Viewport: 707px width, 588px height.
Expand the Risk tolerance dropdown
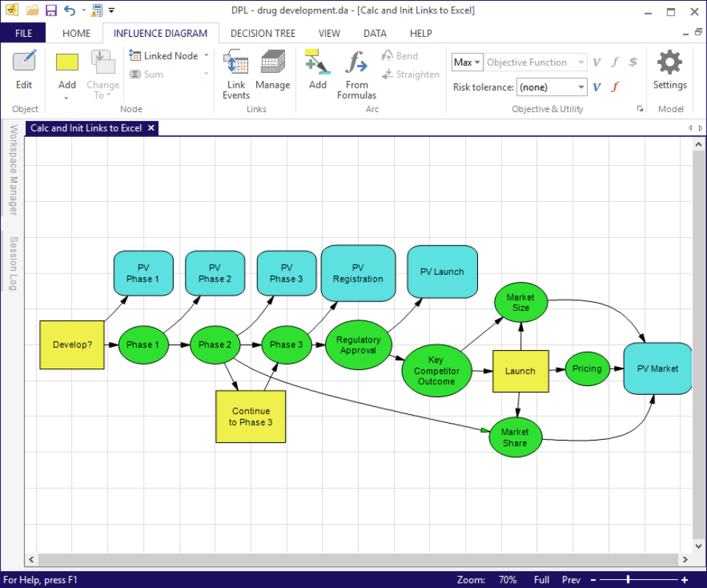pyautogui.click(x=581, y=87)
